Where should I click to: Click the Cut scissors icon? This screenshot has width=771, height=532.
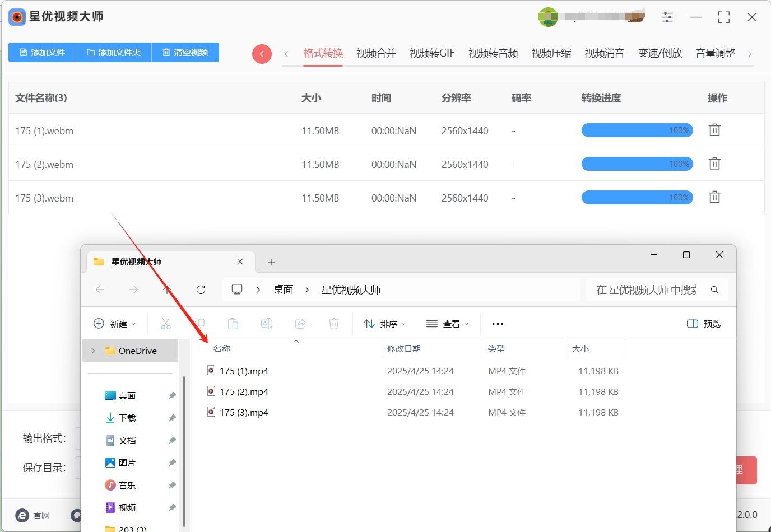(x=166, y=324)
